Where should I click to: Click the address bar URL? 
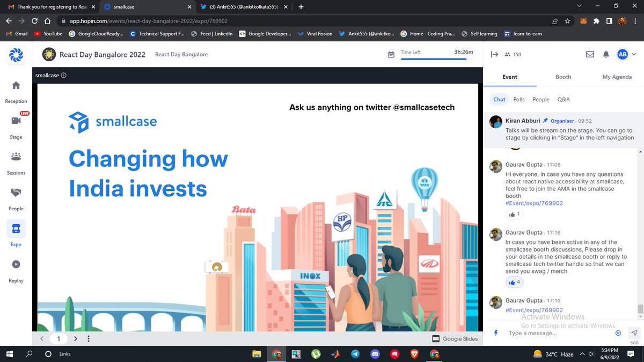tap(150, 21)
